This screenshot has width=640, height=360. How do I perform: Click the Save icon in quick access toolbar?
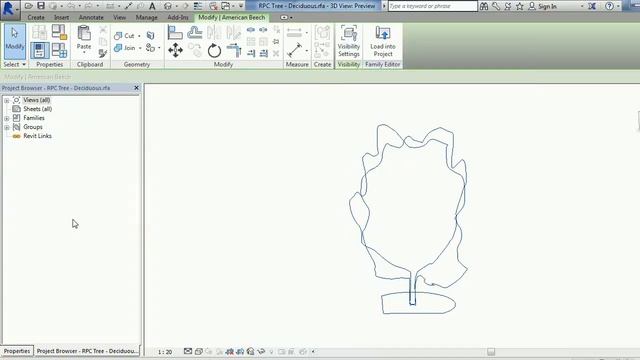[41, 6]
